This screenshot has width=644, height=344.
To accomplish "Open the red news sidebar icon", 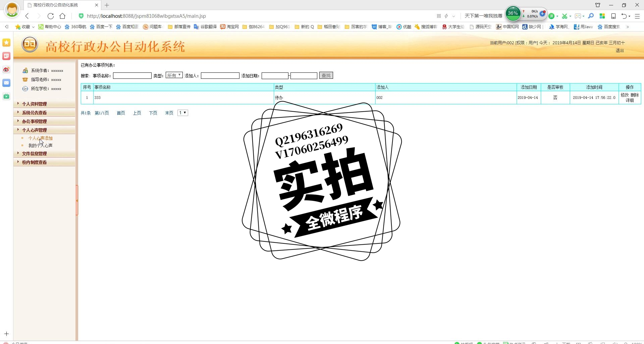I will pos(6,56).
